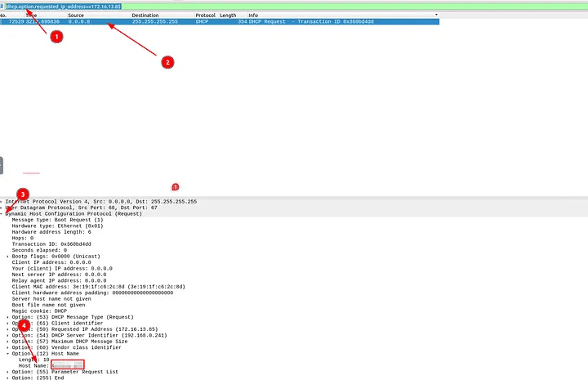Click the Protocol column header
The image size is (588, 380).
(206, 15)
